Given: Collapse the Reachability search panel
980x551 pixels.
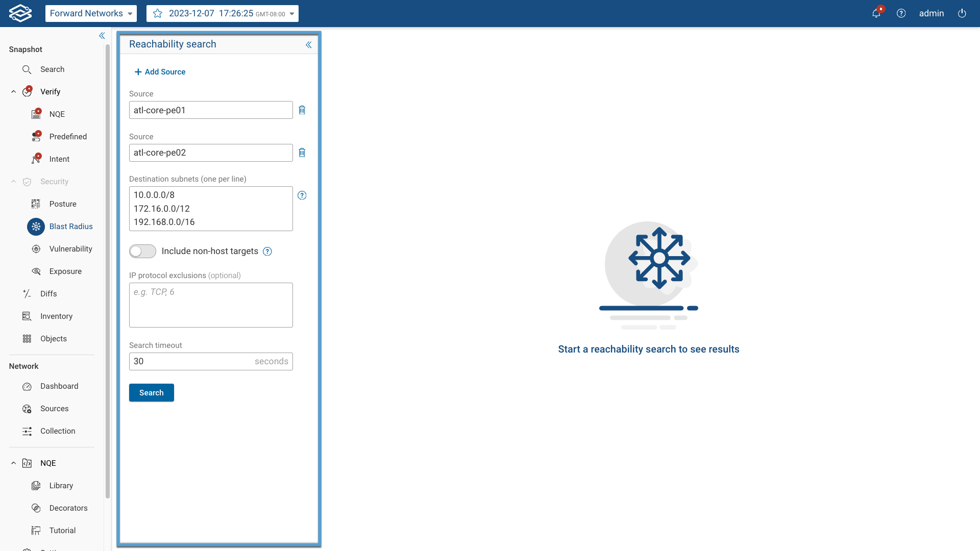Looking at the screenshot, I should tap(308, 45).
